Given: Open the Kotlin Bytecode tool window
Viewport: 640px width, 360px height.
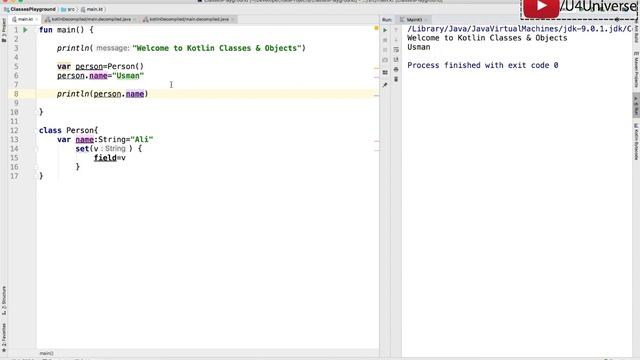Looking at the screenshot, I should [636, 142].
